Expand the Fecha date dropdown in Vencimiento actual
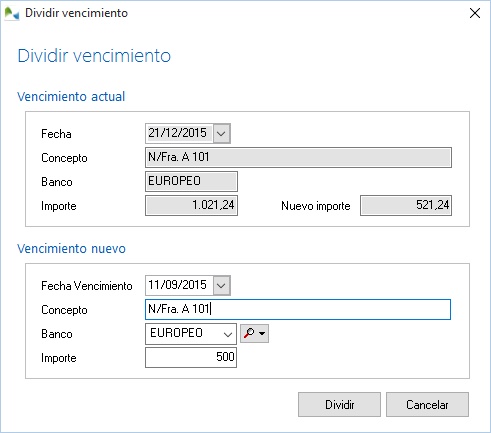 tap(222, 133)
